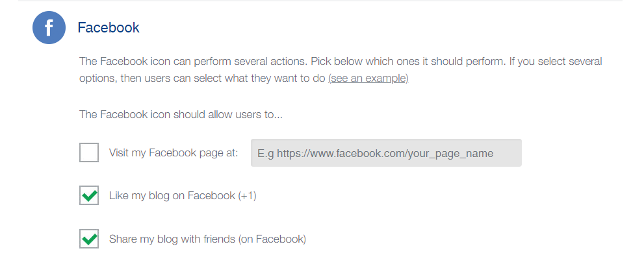The width and height of the screenshot is (644, 266).
Task: Disable Share my blog with friends checkbox
Action: click(x=89, y=239)
